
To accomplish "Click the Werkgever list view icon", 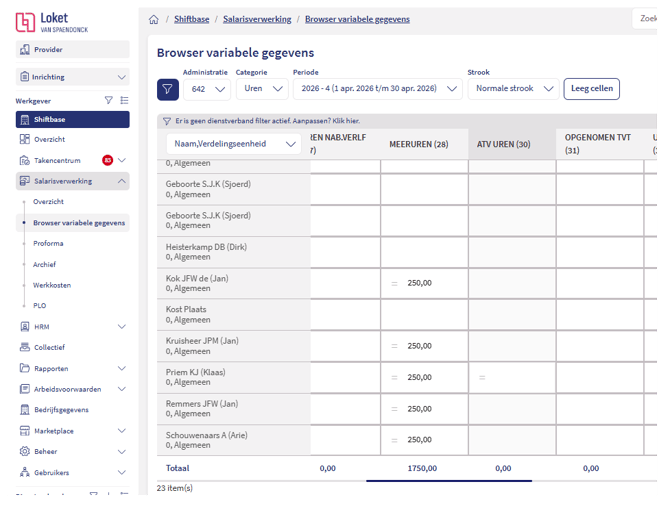I will coord(124,100).
